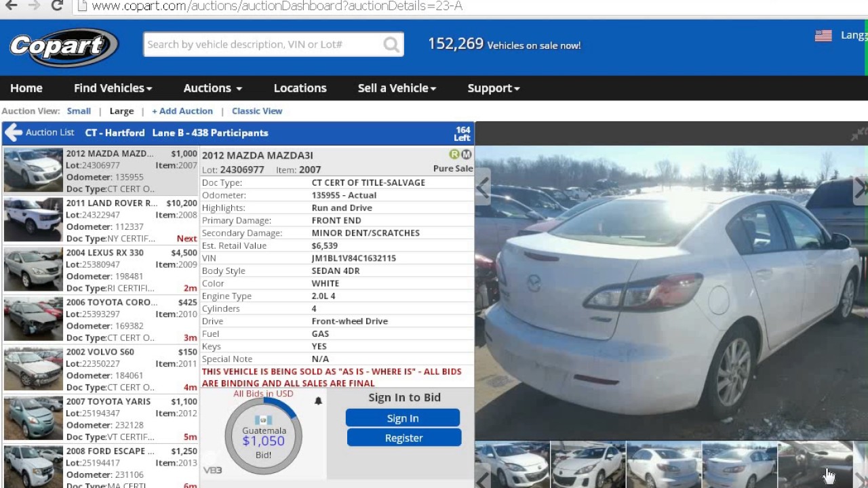Click the $1,050 Bid dial
Viewport: 868px width, 488px height.
point(264,436)
